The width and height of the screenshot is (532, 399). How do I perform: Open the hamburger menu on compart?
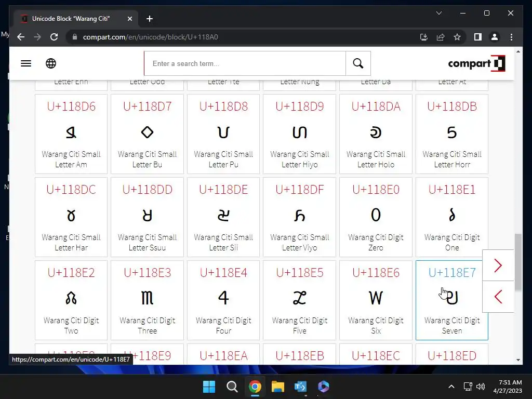point(26,63)
